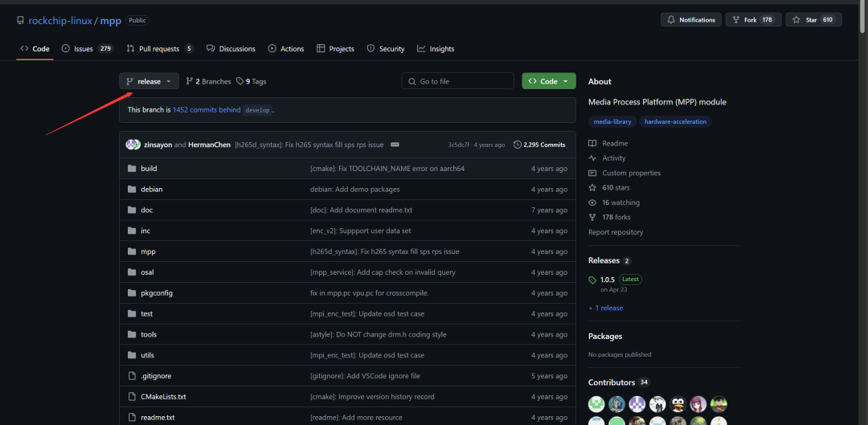Open the debian folder icon
The image size is (868, 425).
click(132, 190)
